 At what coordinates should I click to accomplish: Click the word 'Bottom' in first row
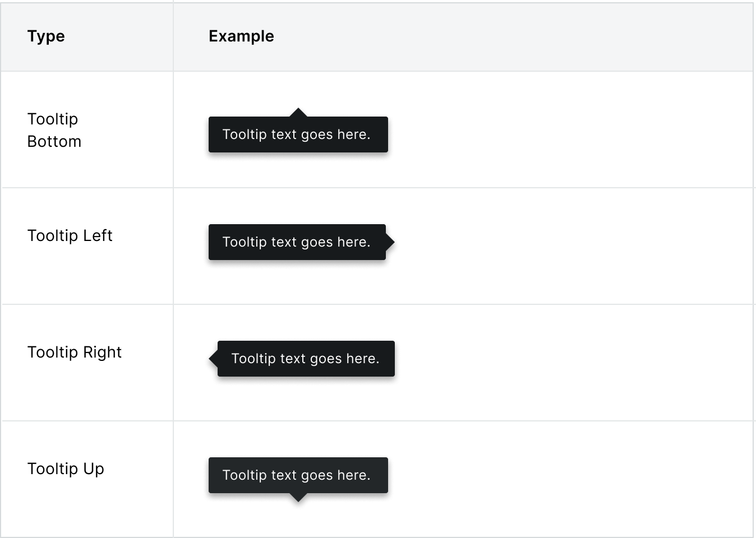(x=54, y=141)
